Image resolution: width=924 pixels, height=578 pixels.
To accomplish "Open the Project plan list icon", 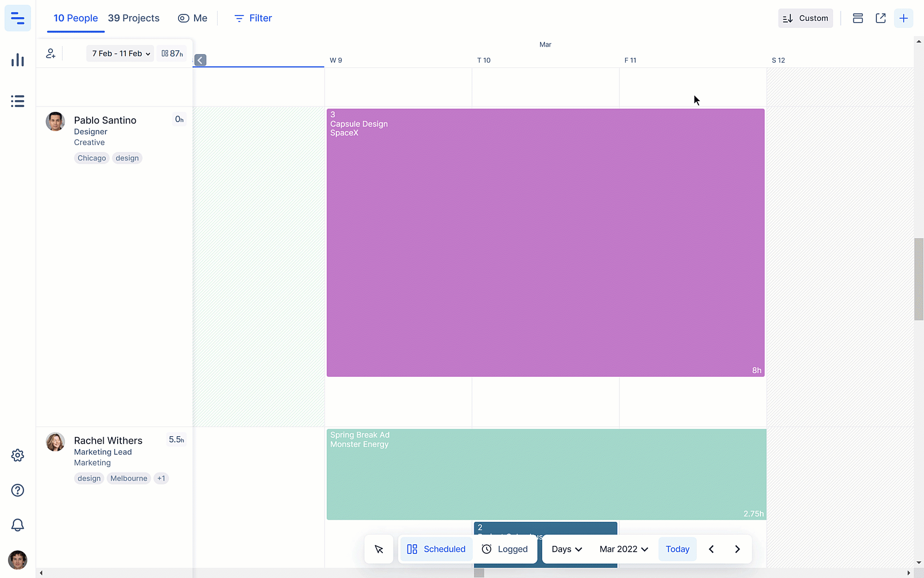I will coord(18,101).
